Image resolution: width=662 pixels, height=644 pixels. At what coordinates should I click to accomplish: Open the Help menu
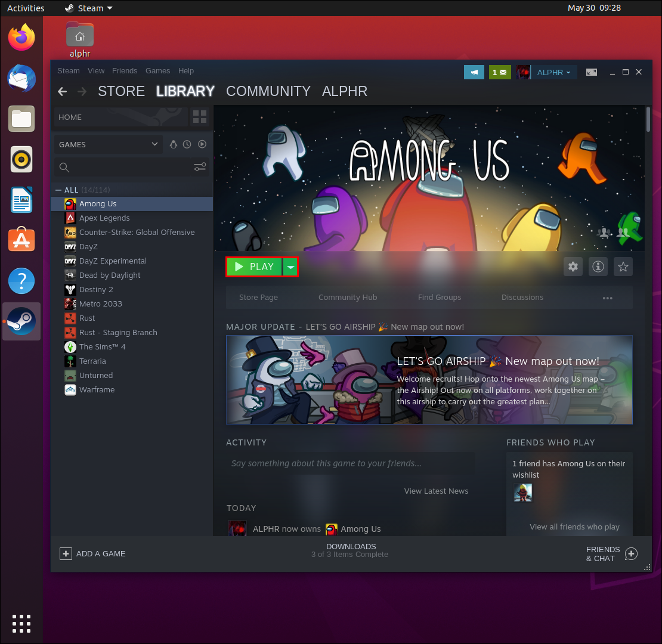[x=185, y=71]
